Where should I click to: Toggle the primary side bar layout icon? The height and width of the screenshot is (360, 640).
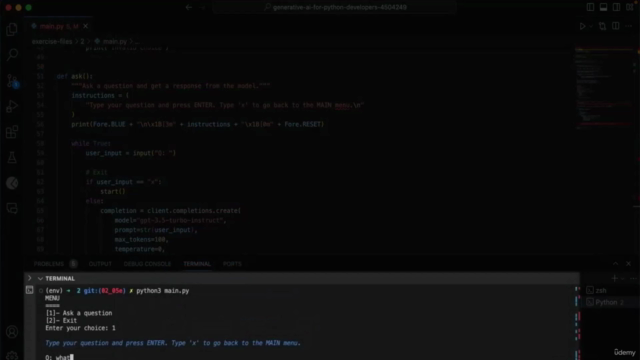click(590, 7)
